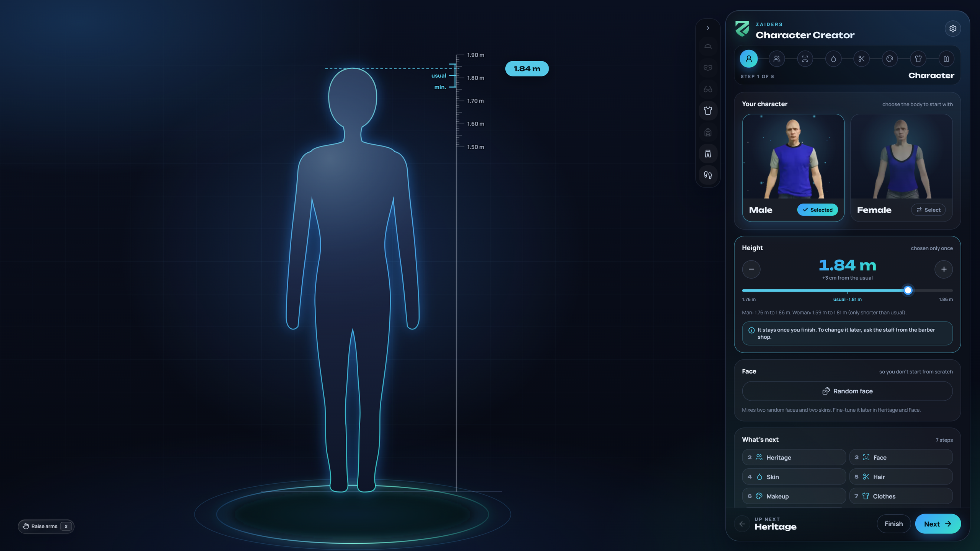Open the Clothes step in What's next
Screen dimensions: 980x551
pos(901,496)
